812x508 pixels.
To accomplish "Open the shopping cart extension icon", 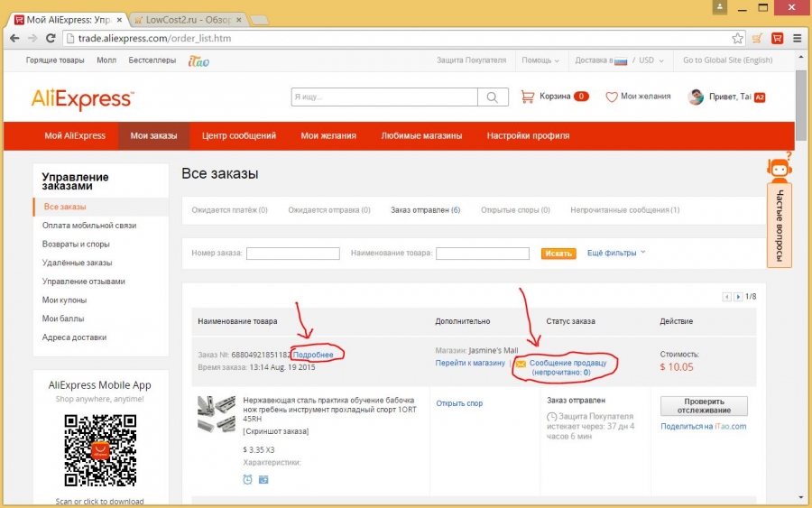I will (x=757, y=38).
